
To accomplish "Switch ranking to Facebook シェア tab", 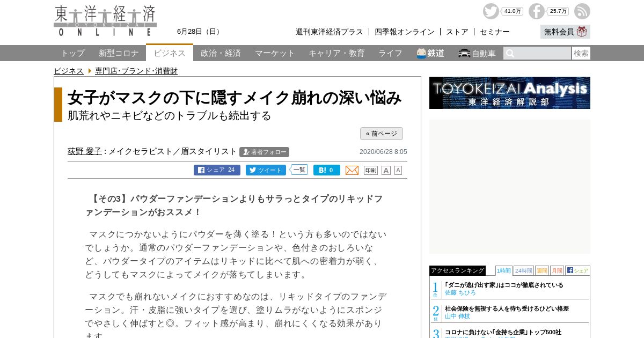I will coord(577,270).
